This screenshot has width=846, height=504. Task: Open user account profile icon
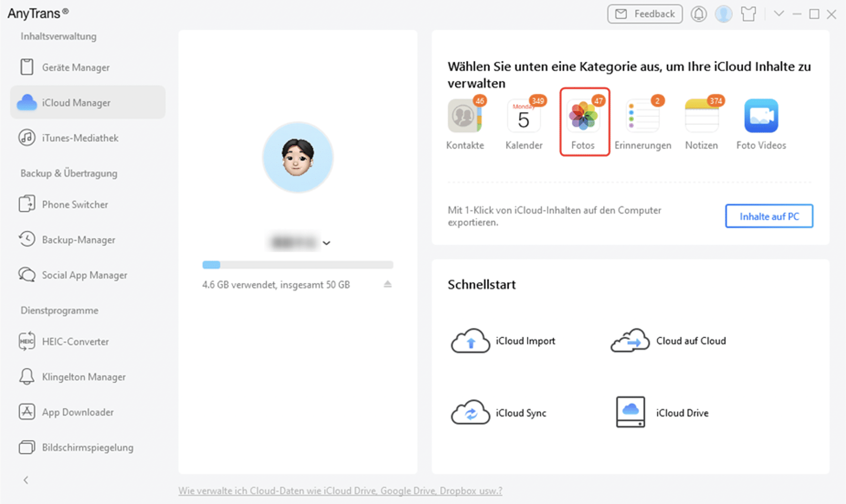tap(724, 14)
